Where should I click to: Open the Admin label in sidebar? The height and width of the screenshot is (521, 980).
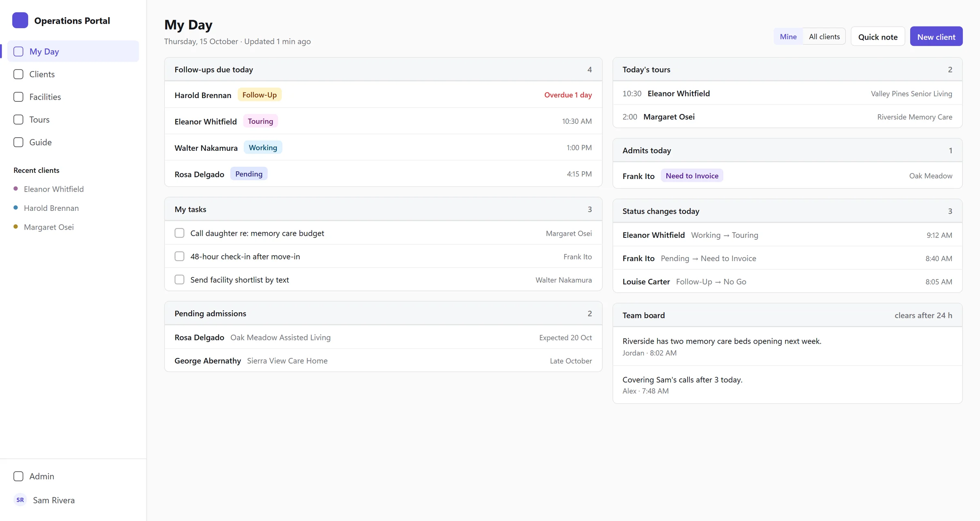point(42,476)
